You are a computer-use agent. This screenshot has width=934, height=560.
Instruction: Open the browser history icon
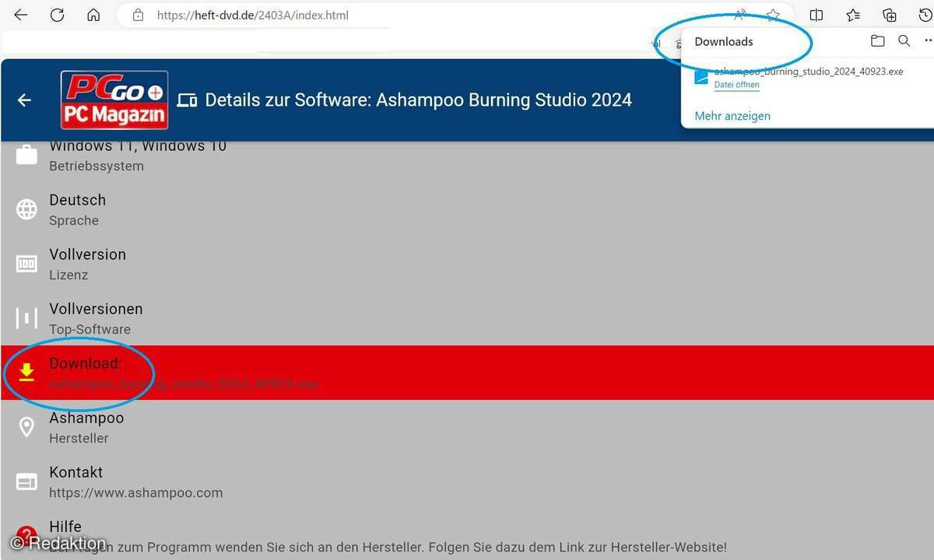point(925,15)
